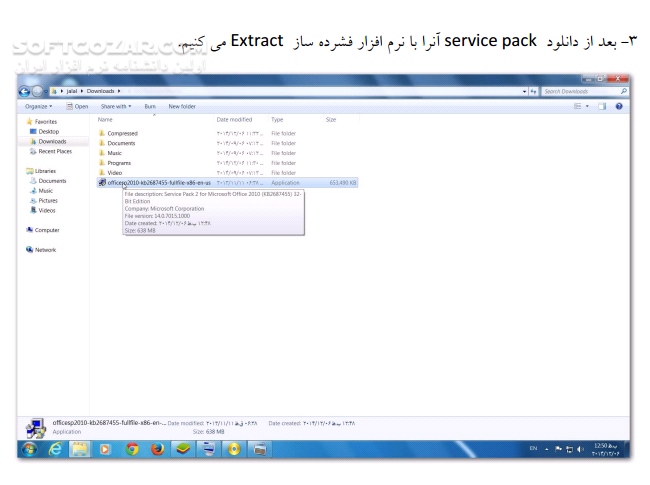This screenshot has width=650, height=485.
Task: Open the Pictures library in the sidebar
Action: click(44, 201)
